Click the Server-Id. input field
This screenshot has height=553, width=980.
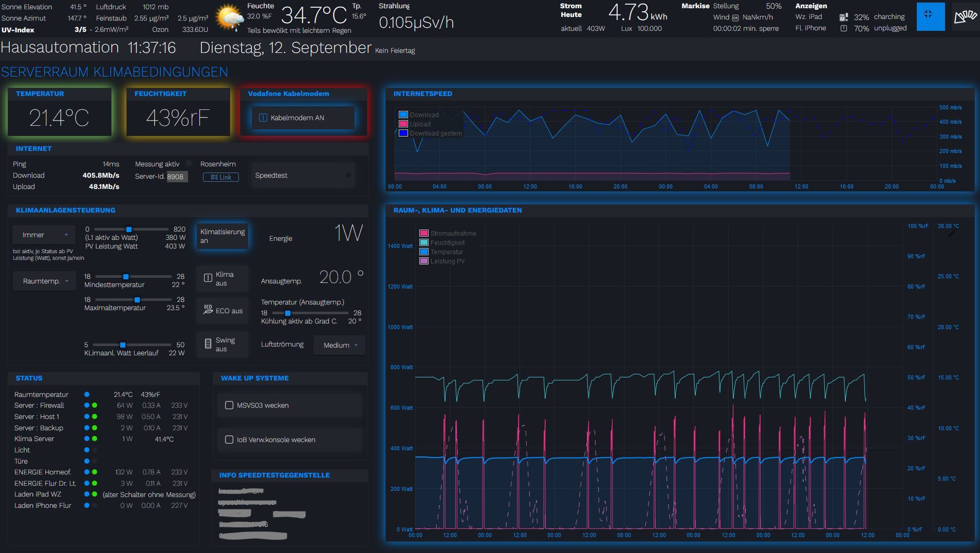tap(177, 177)
